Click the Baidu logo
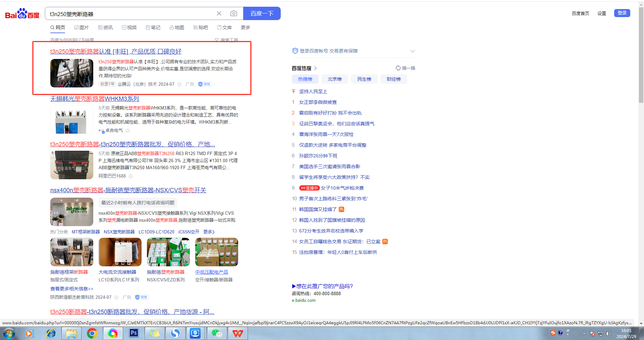Viewport: 644px width, 340px height. (22, 14)
